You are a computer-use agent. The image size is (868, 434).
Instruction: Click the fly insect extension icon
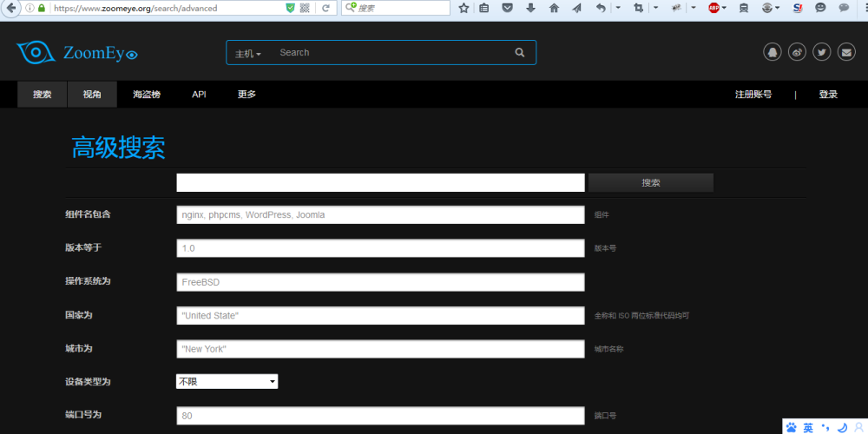(676, 8)
